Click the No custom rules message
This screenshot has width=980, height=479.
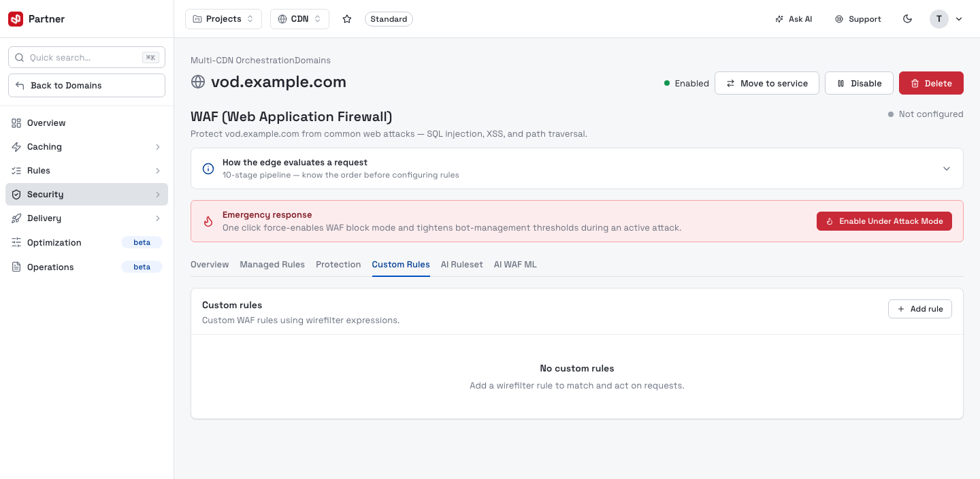coord(577,369)
